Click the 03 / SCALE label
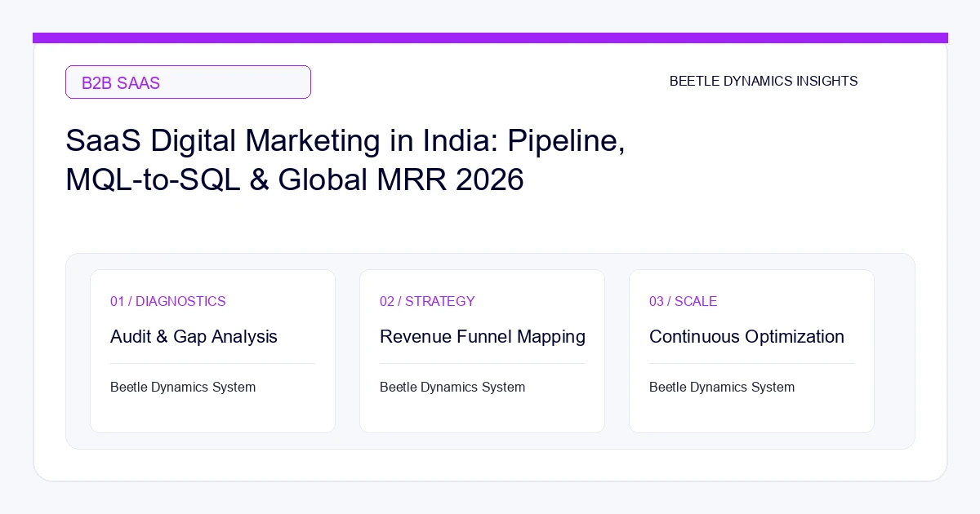This screenshot has height=514, width=980. (683, 302)
